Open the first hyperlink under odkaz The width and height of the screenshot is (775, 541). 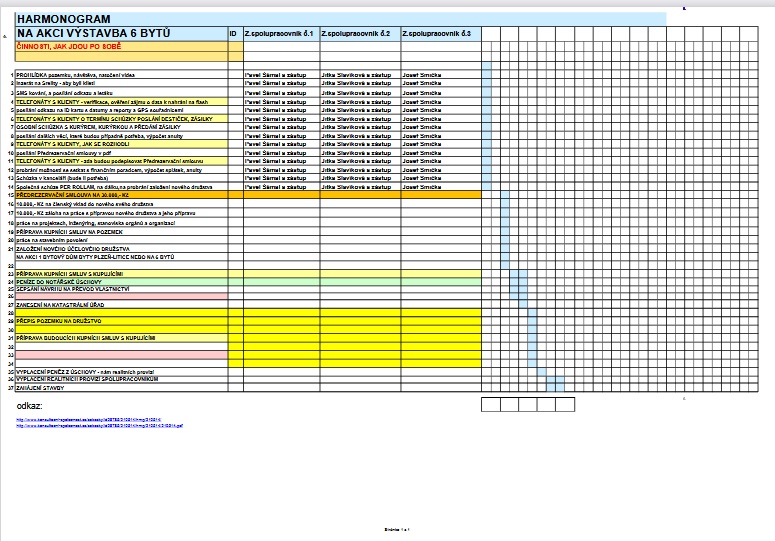(x=89, y=420)
